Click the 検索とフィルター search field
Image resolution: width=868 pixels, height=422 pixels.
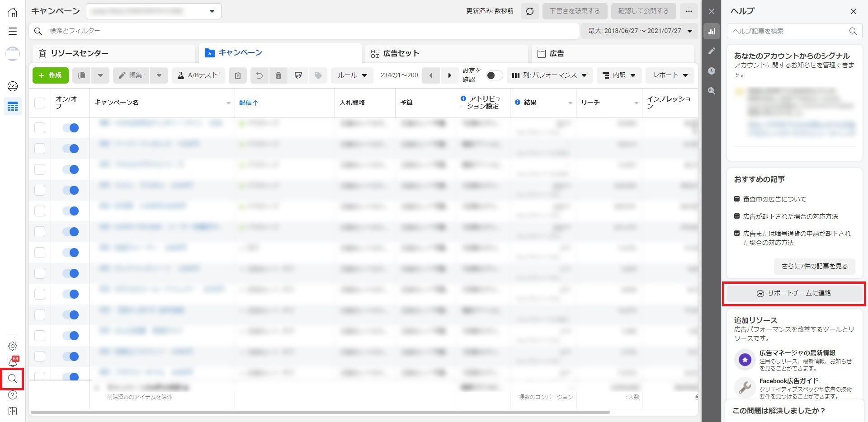point(304,31)
